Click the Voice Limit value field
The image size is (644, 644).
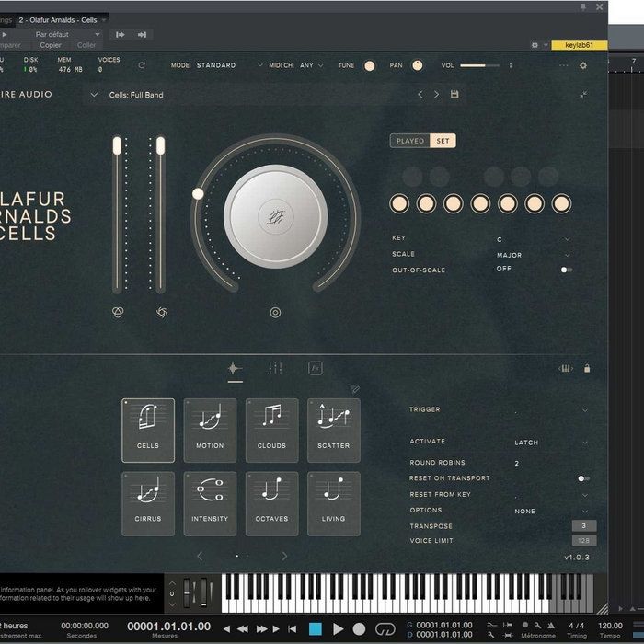[x=584, y=541]
